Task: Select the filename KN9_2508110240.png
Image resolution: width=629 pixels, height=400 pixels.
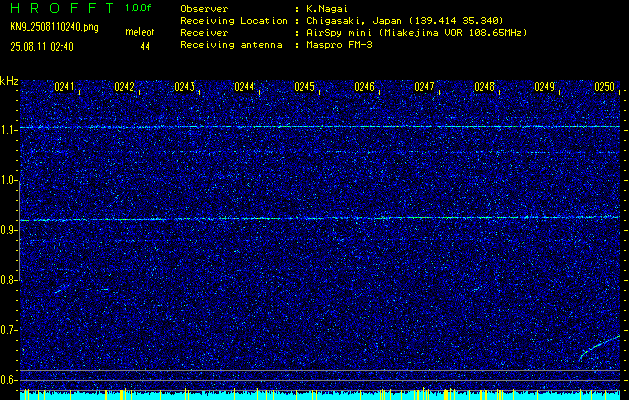Action: click(x=54, y=28)
